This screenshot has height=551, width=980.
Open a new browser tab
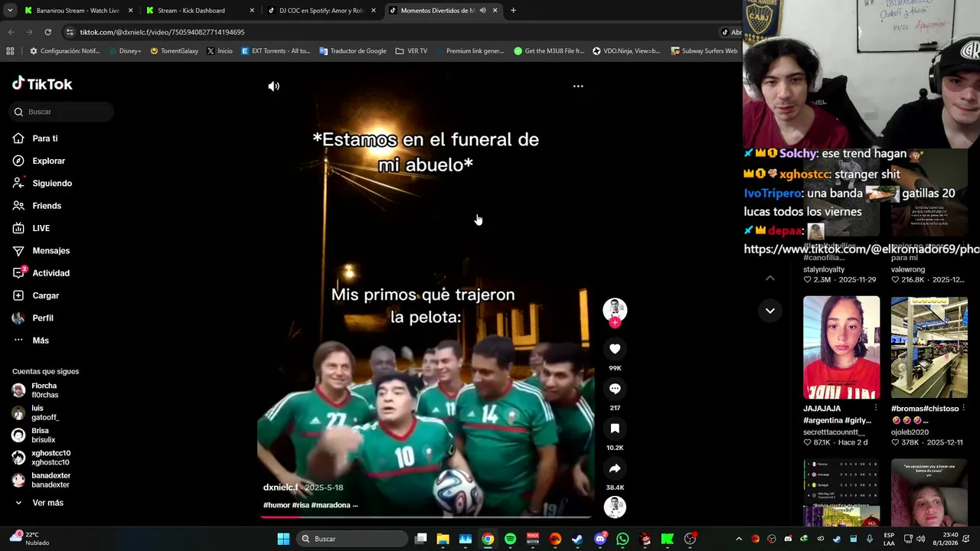point(513,11)
